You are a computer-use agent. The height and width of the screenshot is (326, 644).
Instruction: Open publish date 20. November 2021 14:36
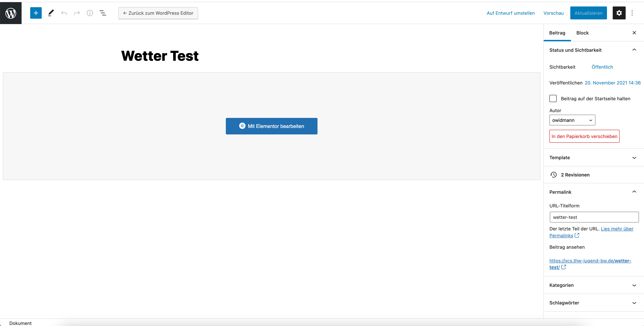(x=613, y=83)
